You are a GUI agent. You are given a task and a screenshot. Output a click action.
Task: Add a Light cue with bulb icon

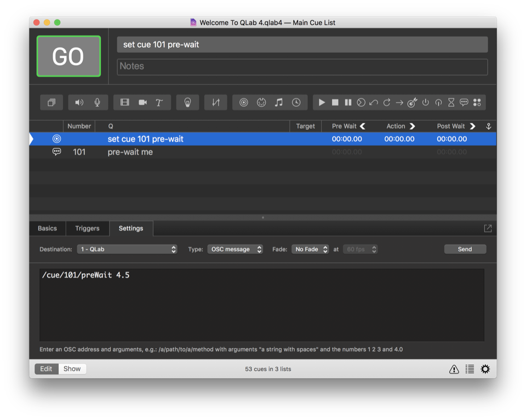click(187, 102)
